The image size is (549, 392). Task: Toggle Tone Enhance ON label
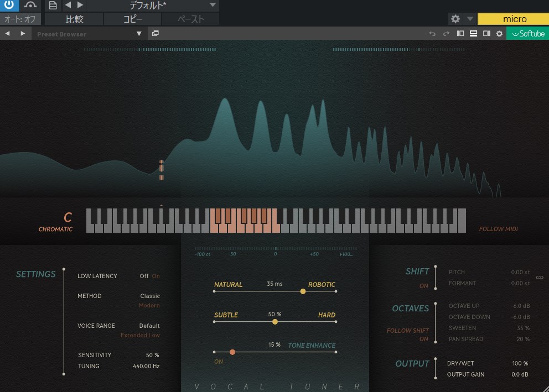coord(219,362)
